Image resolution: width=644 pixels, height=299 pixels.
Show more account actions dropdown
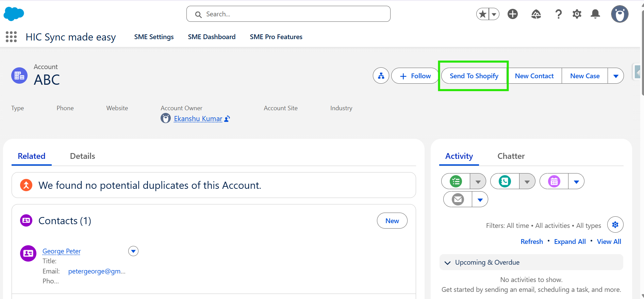coord(616,76)
